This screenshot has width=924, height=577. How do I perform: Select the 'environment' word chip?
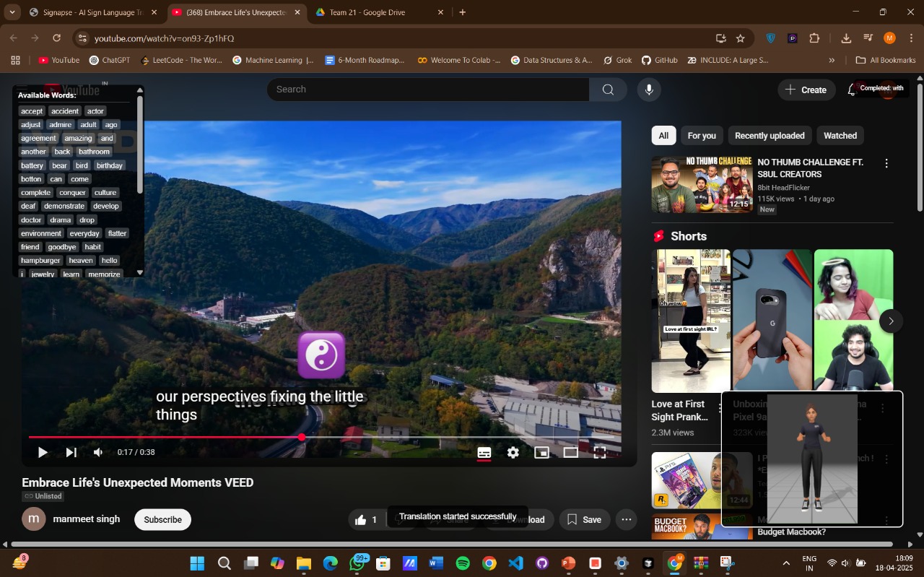pyautogui.click(x=41, y=233)
